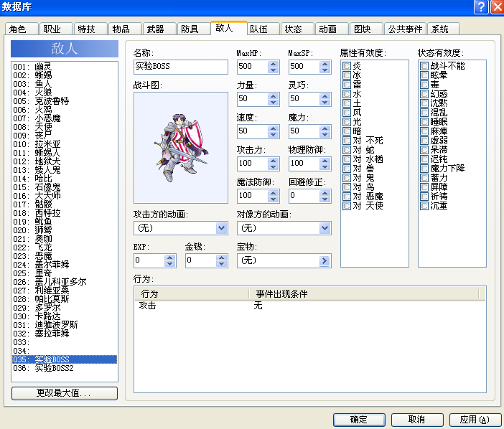This screenshot has width=504, height=429.
Task: Increase the 回避修正 spinner value
Action: [325, 193]
